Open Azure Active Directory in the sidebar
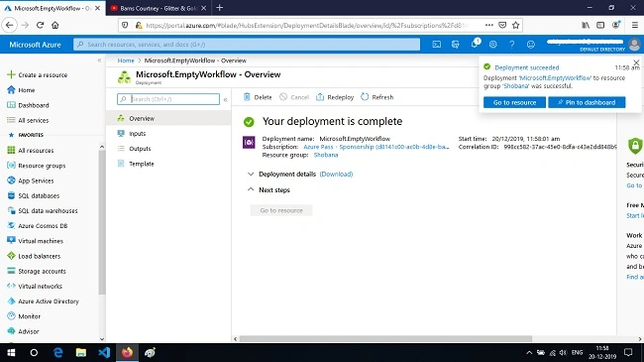This screenshot has width=644, height=362. click(43, 302)
